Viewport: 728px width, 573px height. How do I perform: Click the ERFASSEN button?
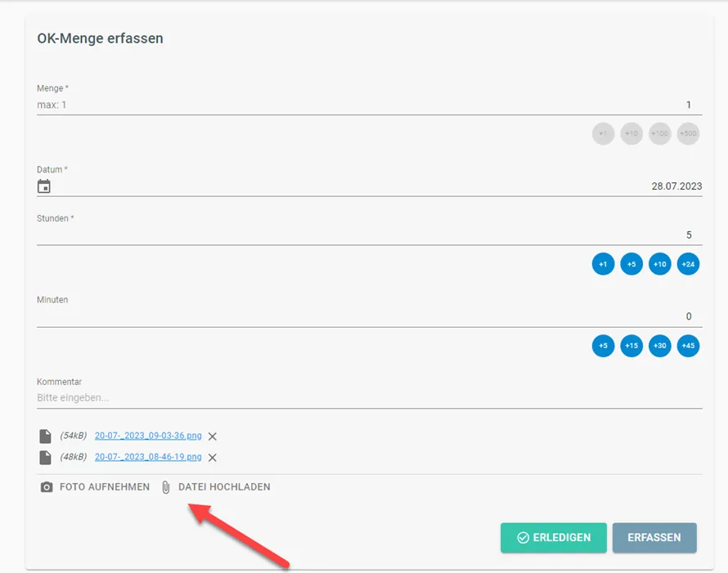point(654,538)
